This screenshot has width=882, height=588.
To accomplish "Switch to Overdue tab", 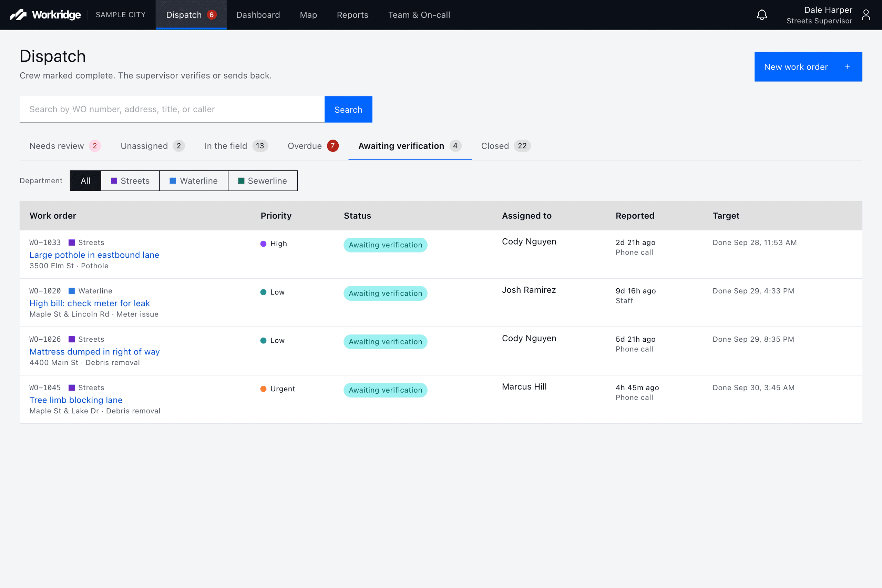I will [x=313, y=146].
